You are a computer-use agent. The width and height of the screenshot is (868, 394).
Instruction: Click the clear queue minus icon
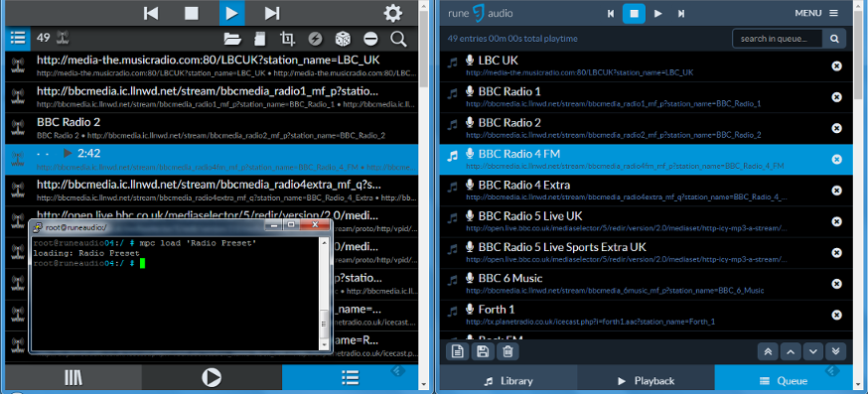pos(370,38)
